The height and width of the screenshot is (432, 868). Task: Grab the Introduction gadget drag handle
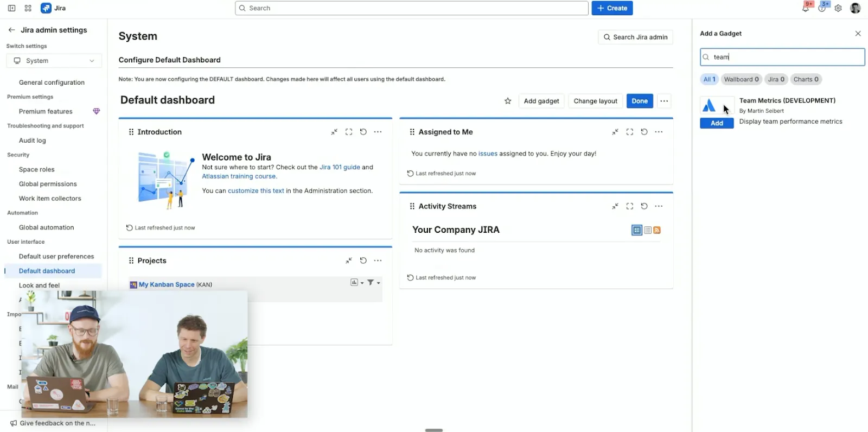[x=131, y=132]
